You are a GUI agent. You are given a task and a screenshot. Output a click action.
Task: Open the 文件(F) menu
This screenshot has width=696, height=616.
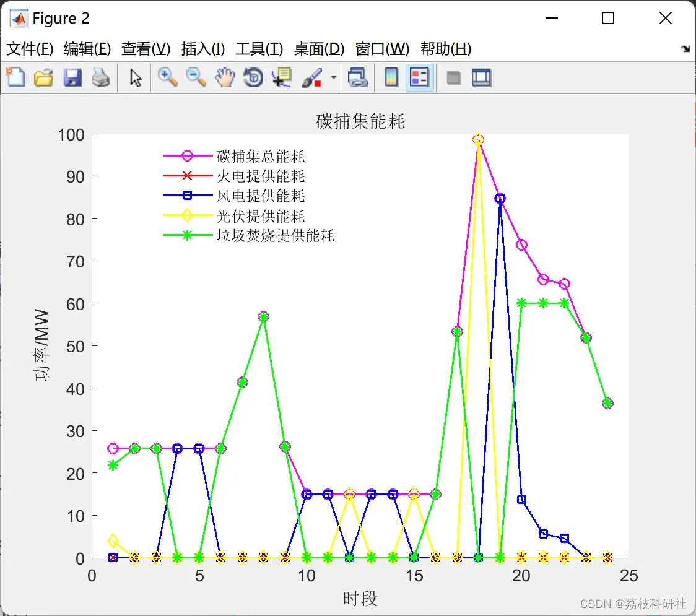click(30, 48)
